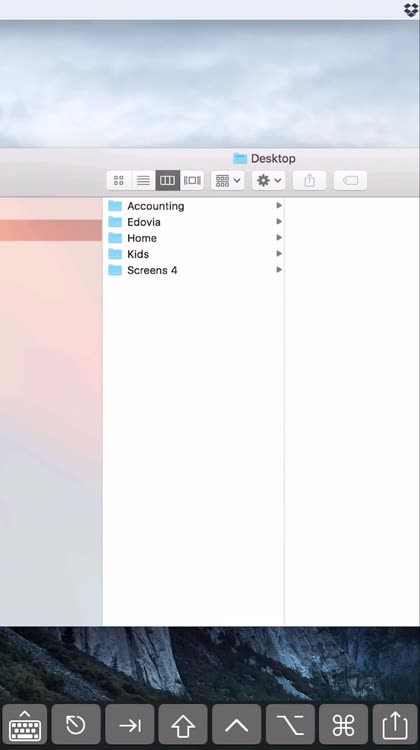
Task: Switch Finder to icon view
Action: pos(119,180)
